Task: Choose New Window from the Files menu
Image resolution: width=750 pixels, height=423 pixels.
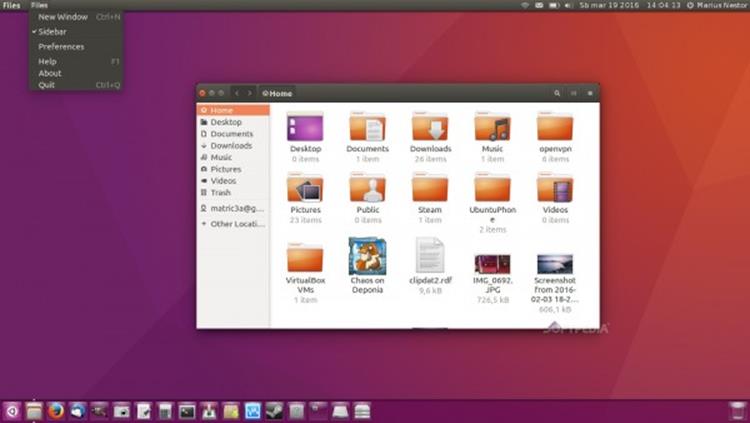Action: (x=62, y=17)
